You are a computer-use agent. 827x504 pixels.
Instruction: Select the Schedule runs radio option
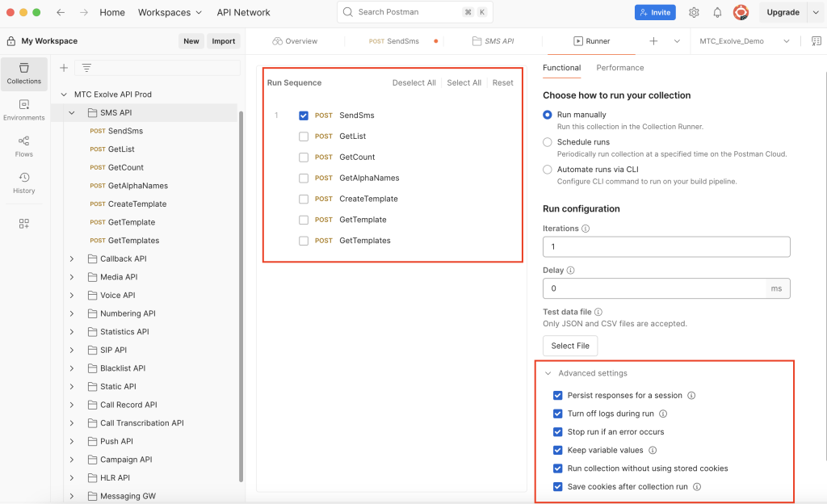coord(548,142)
